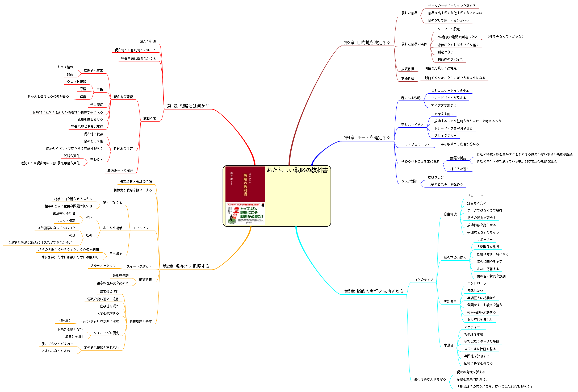Viewport: 578px width, 392px height.
Task: Click node ちゃんと裏をとる必要がある
Action: 48,96
